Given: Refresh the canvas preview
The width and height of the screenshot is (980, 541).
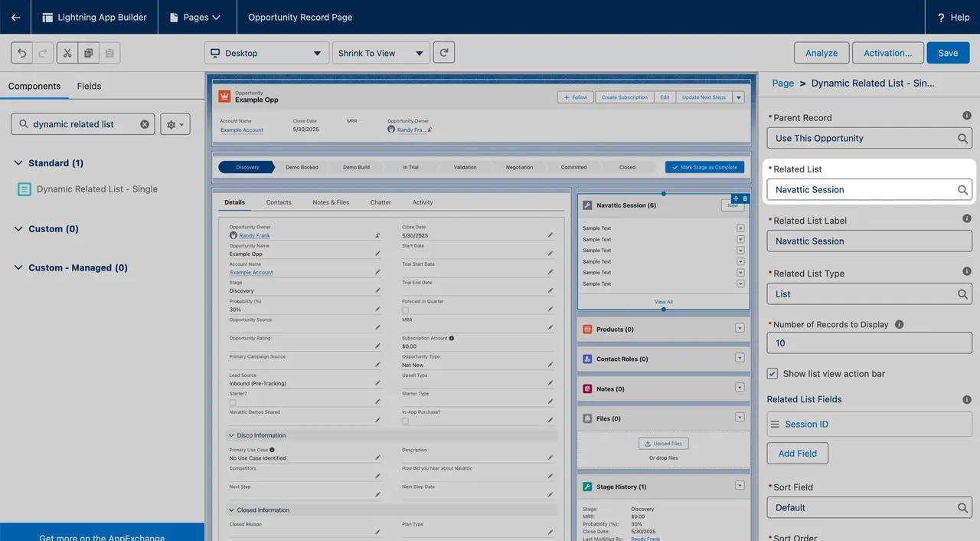Looking at the screenshot, I should [x=444, y=53].
